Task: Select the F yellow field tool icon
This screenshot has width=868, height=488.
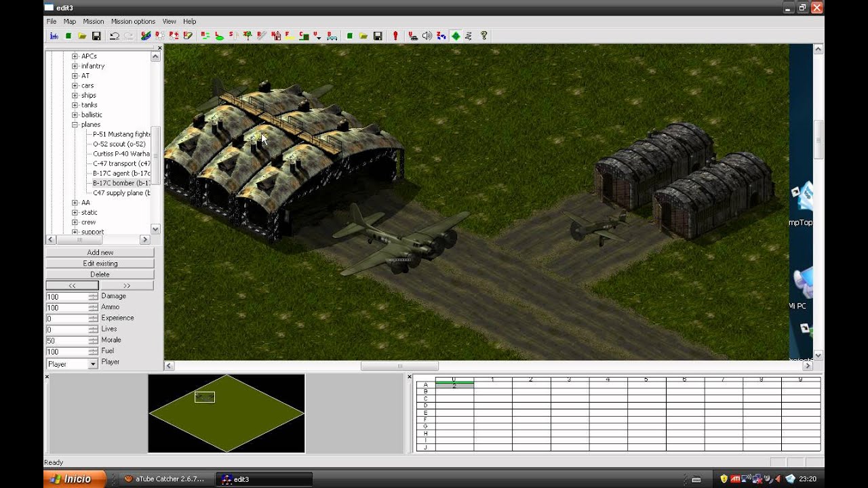Action: [x=289, y=35]
